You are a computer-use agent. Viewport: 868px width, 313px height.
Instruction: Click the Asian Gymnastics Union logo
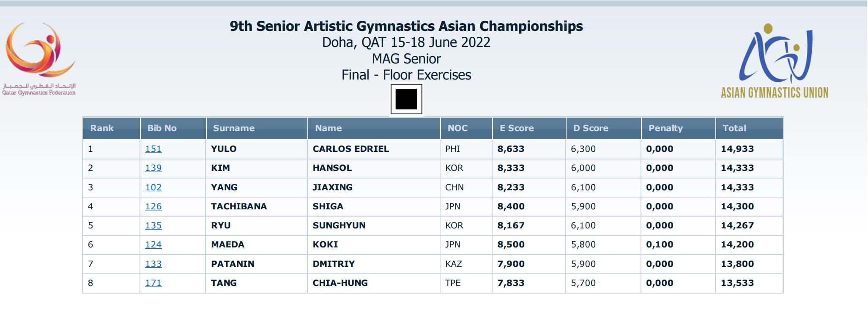(775, 61)
